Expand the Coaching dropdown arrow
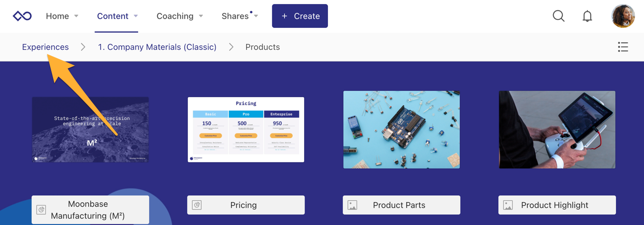This screenshot has height=225, width=644. (x=201, y=16)
